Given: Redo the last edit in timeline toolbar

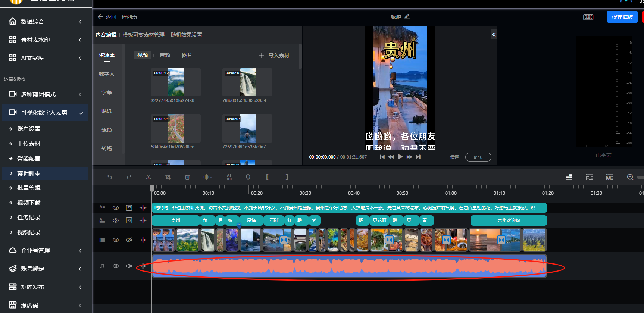Looking at the screenshot, I should point(129,177).
